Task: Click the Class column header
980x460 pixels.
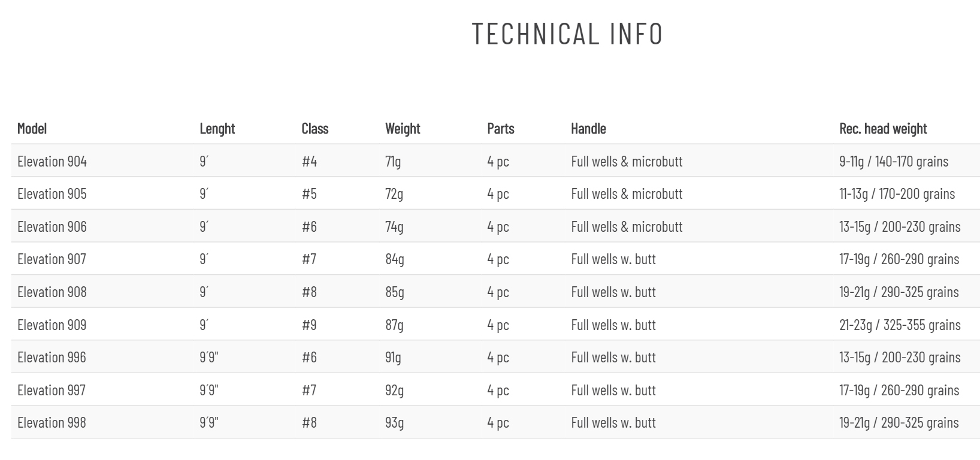Action: tap(314, 128)
